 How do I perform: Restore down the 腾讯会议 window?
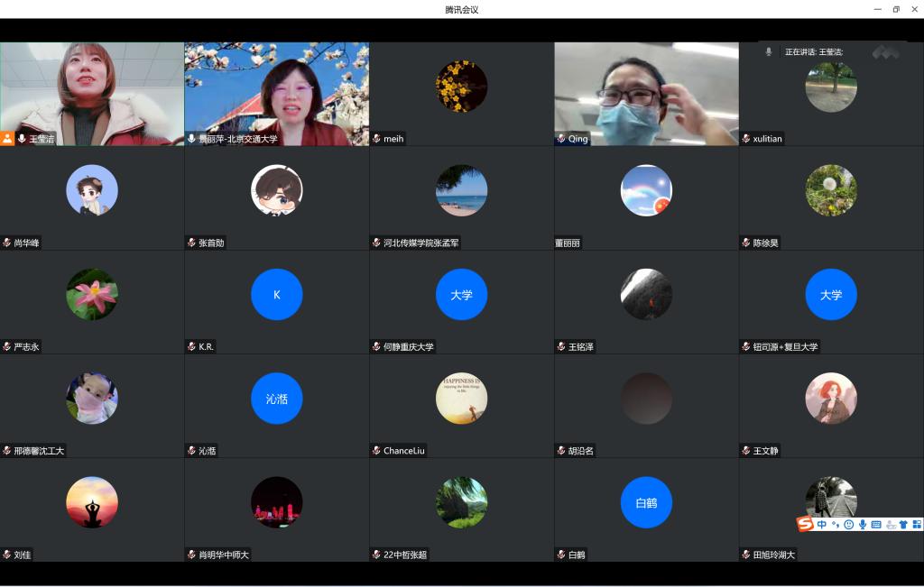(x=896, y=9)
